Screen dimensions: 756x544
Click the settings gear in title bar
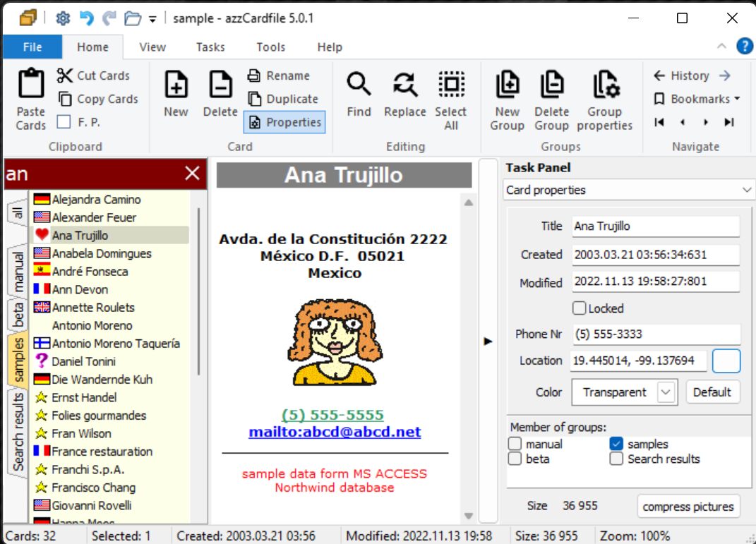point(63,18)
